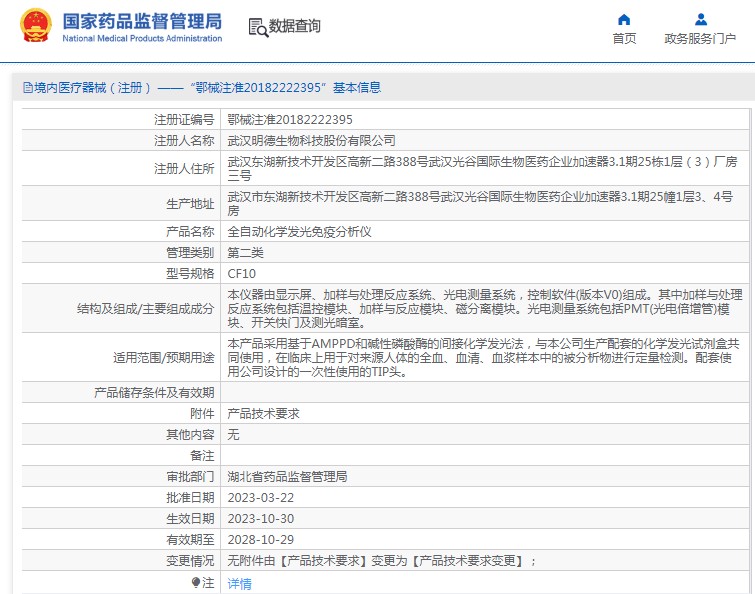Go to 首页 home link
Screen dimensions: 755x594
(624, 39)
